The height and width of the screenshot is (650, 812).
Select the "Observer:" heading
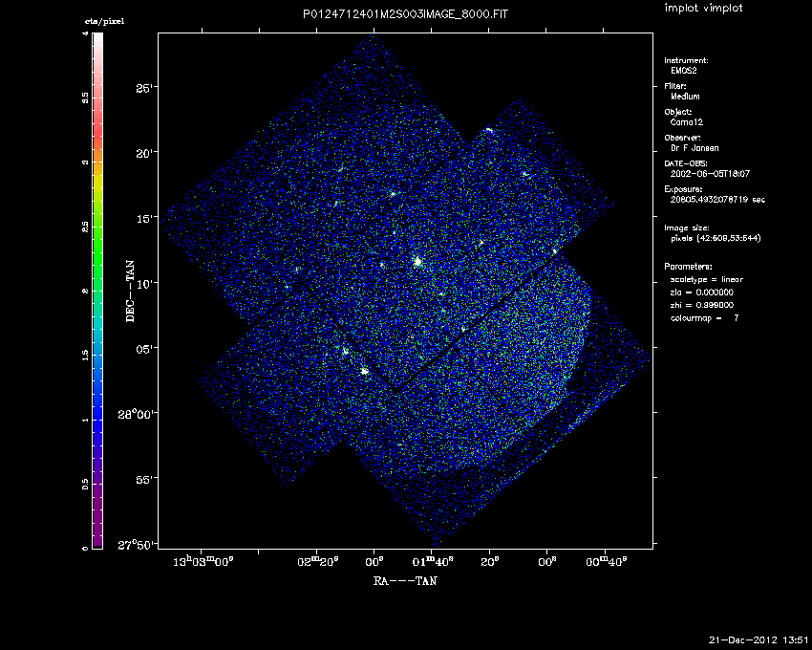pyautogui.click(x=682, y=138)
